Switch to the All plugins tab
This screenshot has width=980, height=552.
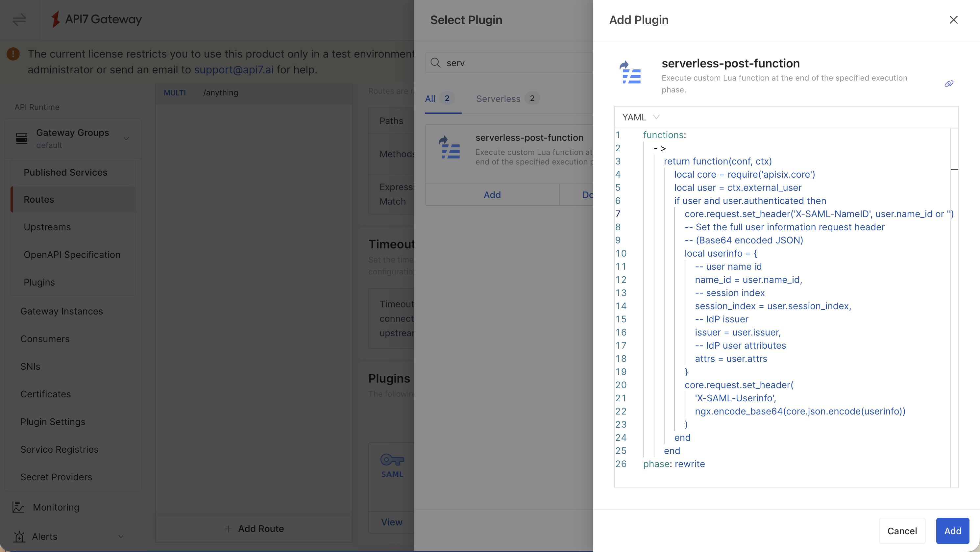430,99
